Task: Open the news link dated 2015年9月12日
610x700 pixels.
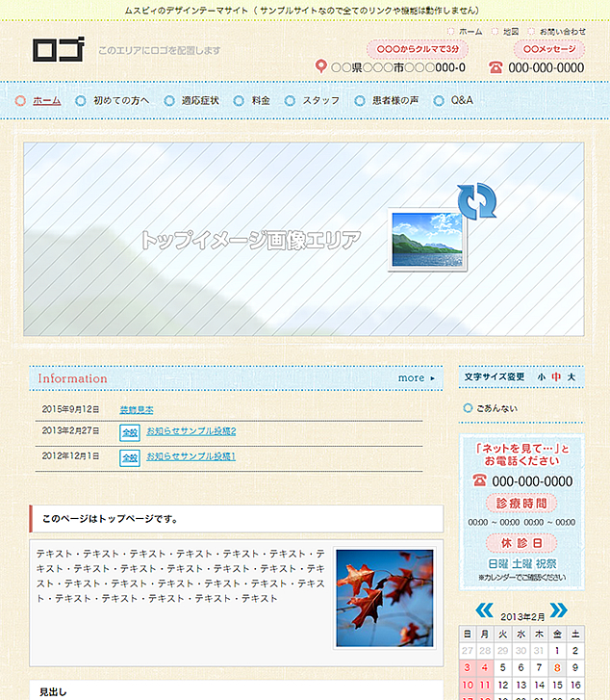Action: (136, 409)
